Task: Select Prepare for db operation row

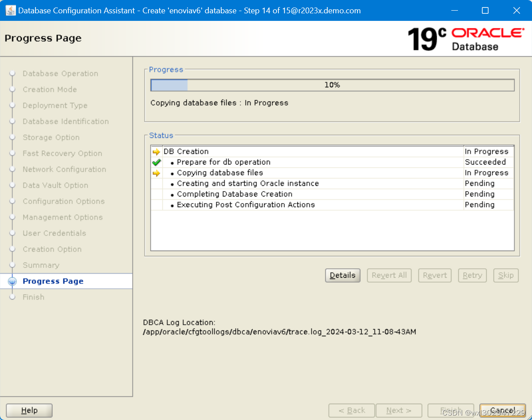Action: 332,162
